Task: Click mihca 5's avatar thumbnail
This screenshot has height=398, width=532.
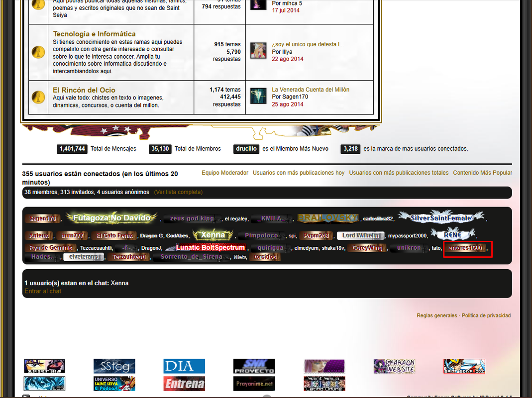Action: click(x=258, y=5)
